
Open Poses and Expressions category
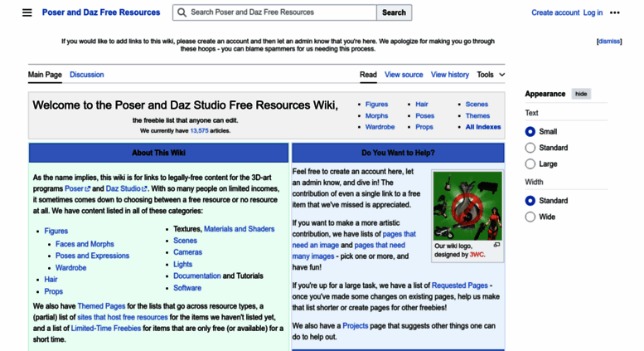coord(92,256)
